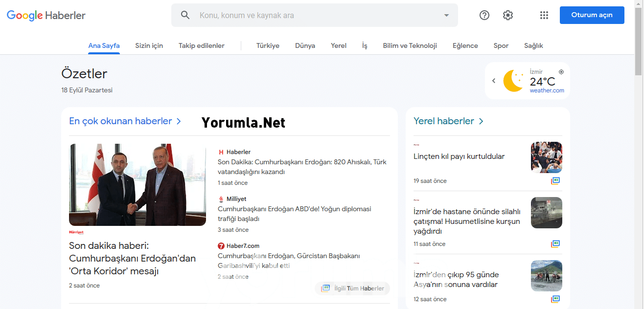The width and height of the screenshot is (644, 309).
Task: Open full coverage icon for hastane story
Action: 555,243
